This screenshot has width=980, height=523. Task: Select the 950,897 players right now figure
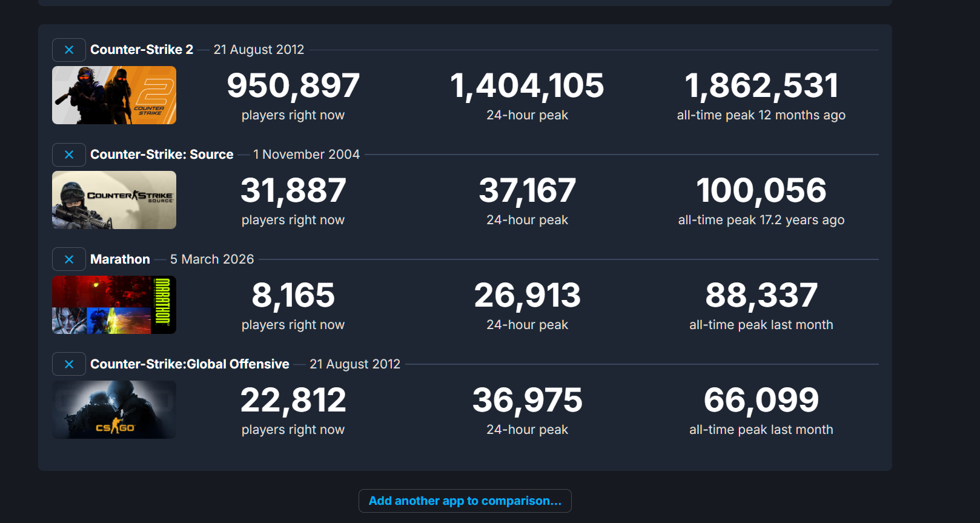point(293,85)
